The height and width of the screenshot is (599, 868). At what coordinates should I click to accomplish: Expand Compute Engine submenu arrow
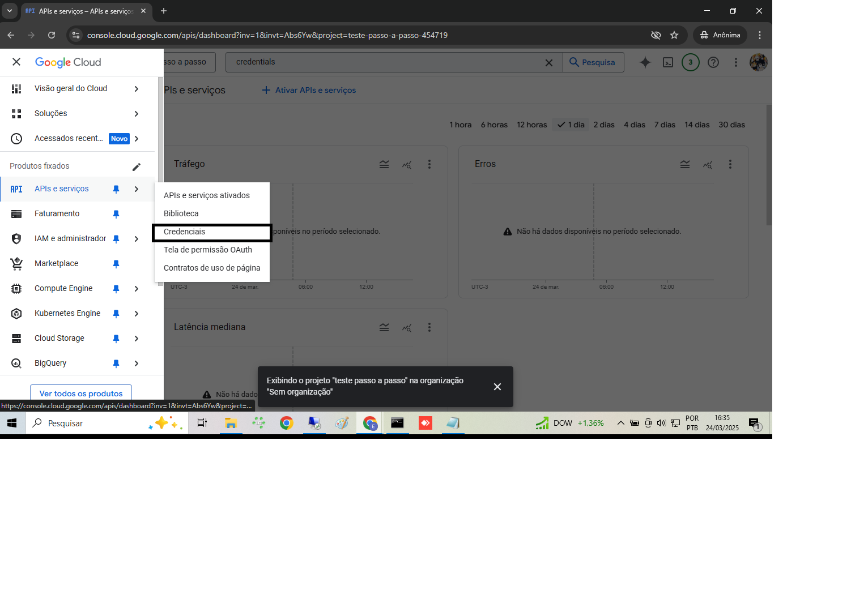coord(137,289)
